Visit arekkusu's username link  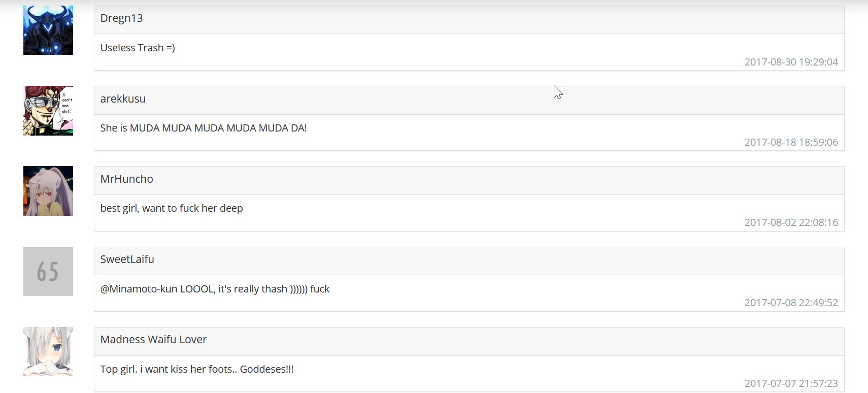click(123, 99)
